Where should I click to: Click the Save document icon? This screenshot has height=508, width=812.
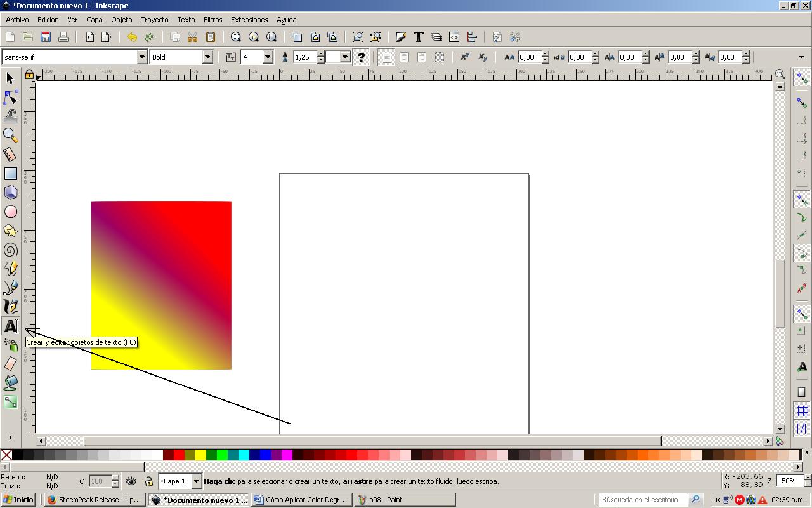46,37
